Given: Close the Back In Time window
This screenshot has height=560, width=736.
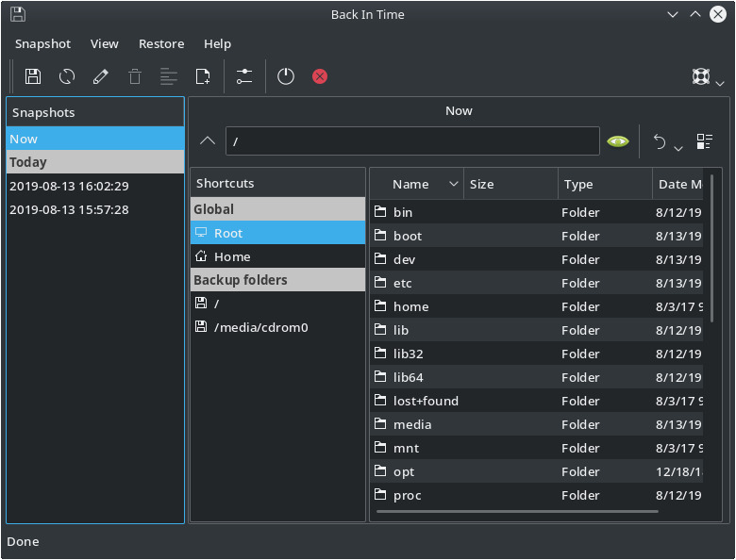Looking at the screenshot, I should [718, 14].
